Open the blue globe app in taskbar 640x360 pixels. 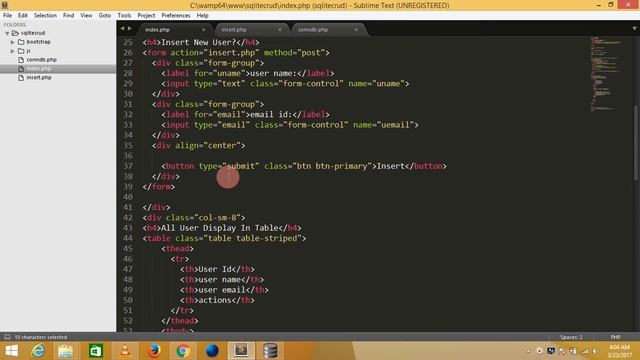click(x=212, y=351)
